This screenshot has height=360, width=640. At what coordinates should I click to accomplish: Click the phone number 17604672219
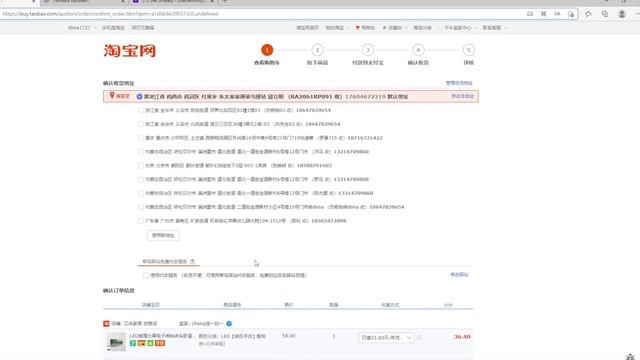click(365, 97)
